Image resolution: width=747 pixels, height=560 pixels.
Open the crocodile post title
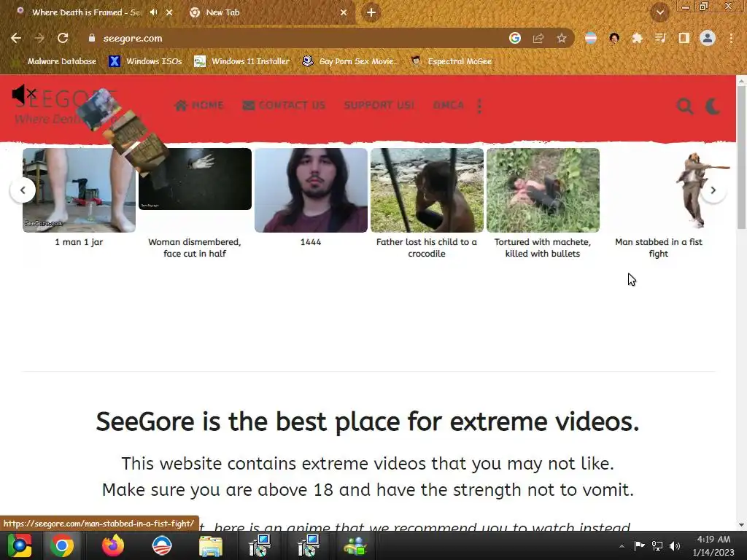[427, 248]
